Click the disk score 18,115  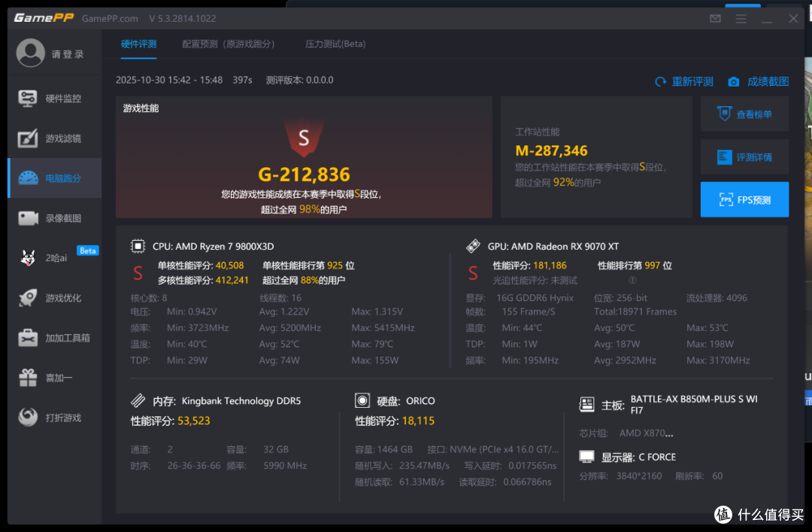(418, 421)
